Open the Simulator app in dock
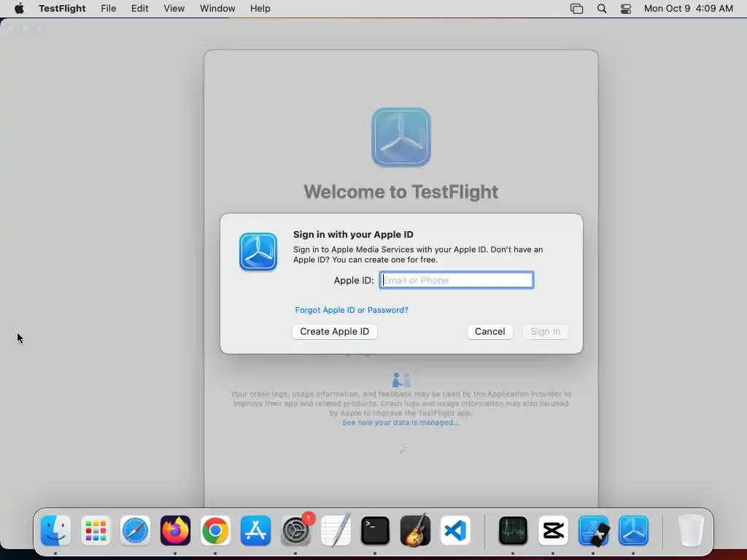This screenshot has height=560, width=747. (x=593, y=531)
